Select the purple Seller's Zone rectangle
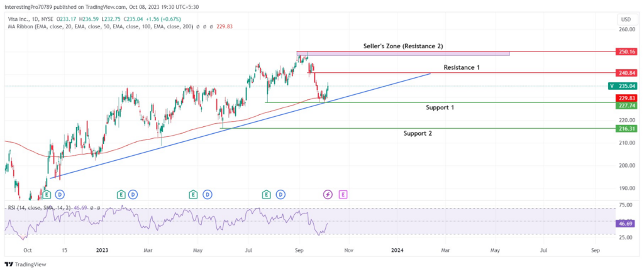The image size is (644, 272). [x=403, y=53]
